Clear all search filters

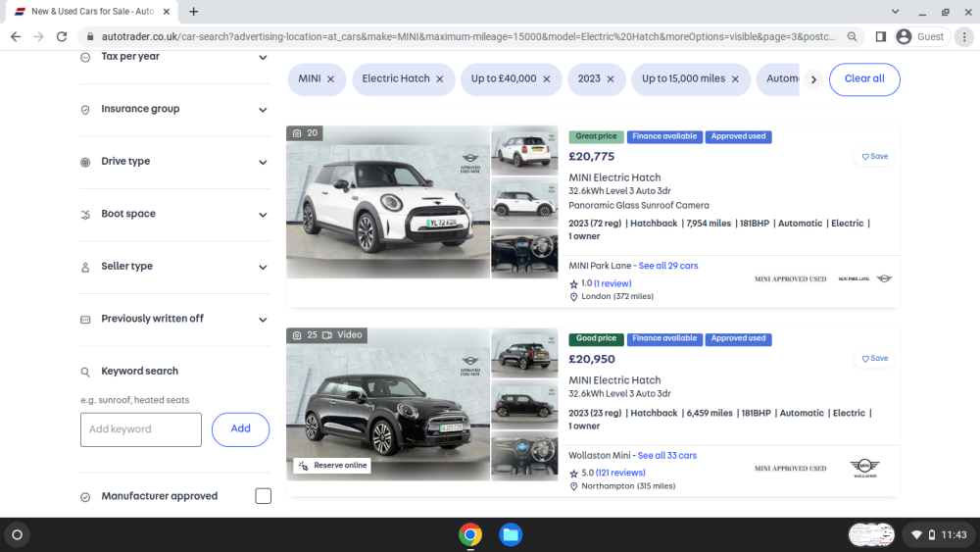[x=864, y=79]
